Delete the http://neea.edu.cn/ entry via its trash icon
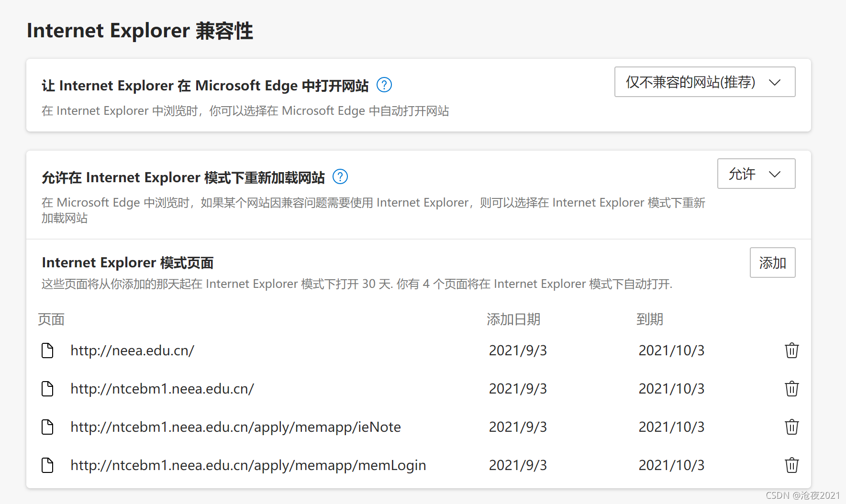This screenshot has height=504, width=846. click(792, 351)
